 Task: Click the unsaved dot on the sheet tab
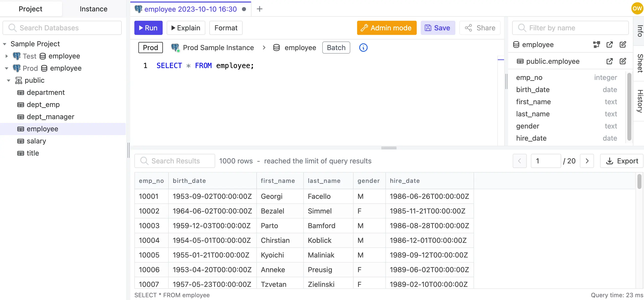tap(244, 9)
